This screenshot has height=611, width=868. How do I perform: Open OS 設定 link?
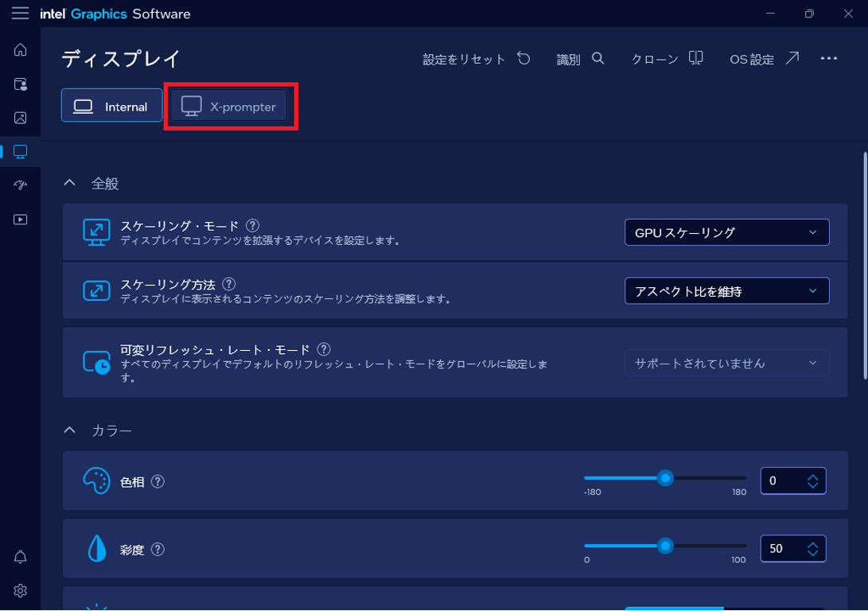pos(765,59)
